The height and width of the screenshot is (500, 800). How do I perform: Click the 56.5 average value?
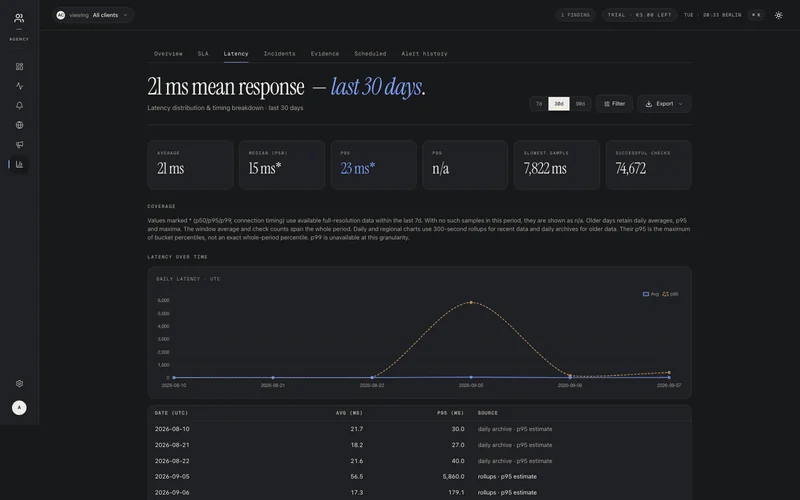coord(357,477)
